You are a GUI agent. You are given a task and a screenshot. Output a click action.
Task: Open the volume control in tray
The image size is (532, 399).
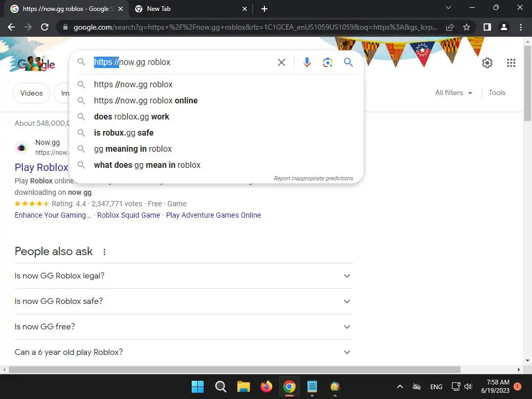coord(468,387)
